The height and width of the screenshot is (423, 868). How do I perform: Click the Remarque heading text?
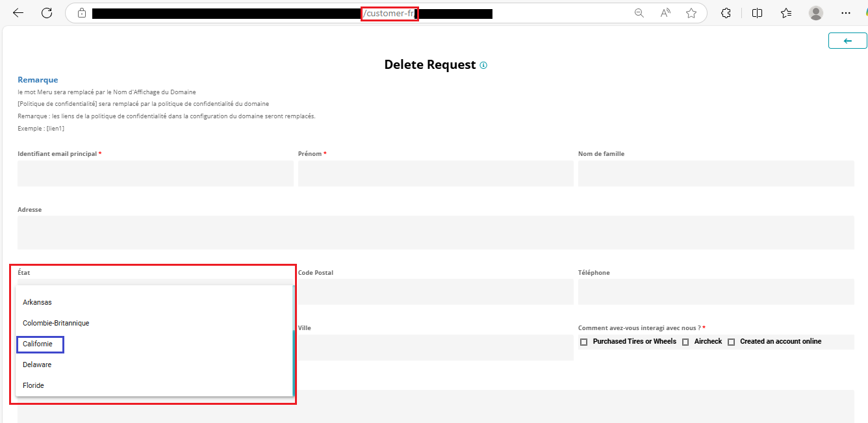coord(38,80)
